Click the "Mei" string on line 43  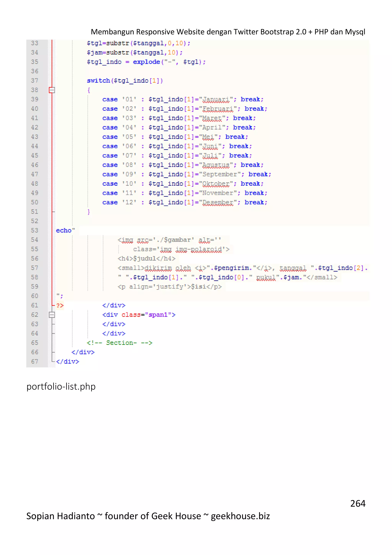(208, 137)
